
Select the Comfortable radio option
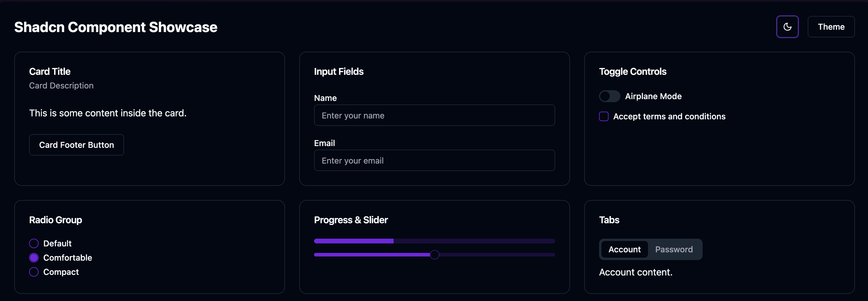(34, 258)
